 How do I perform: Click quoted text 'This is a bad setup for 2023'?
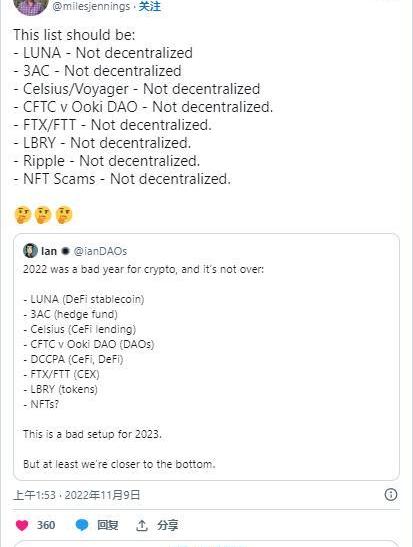pos(92,434)
